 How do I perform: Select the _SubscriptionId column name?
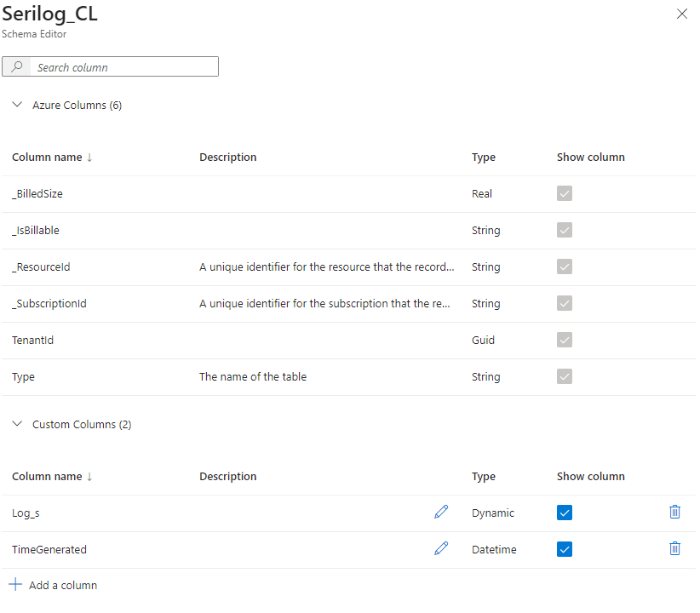click(49, 304)
